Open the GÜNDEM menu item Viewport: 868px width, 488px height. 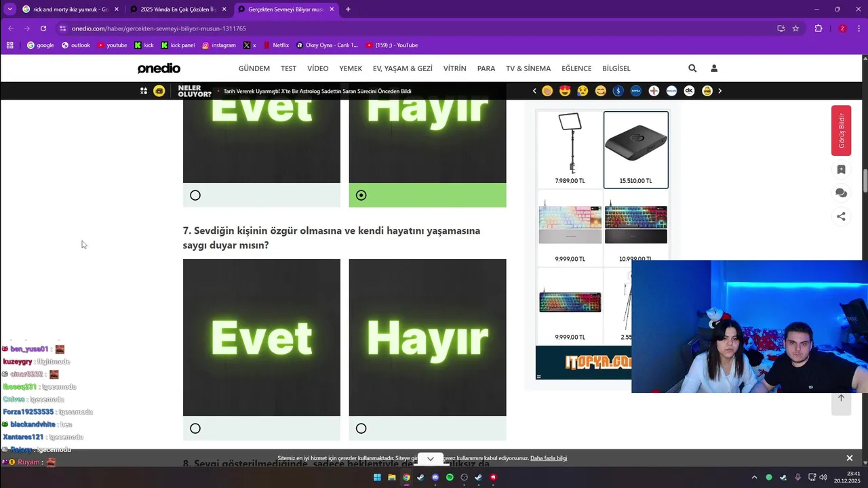coord(254,68)
